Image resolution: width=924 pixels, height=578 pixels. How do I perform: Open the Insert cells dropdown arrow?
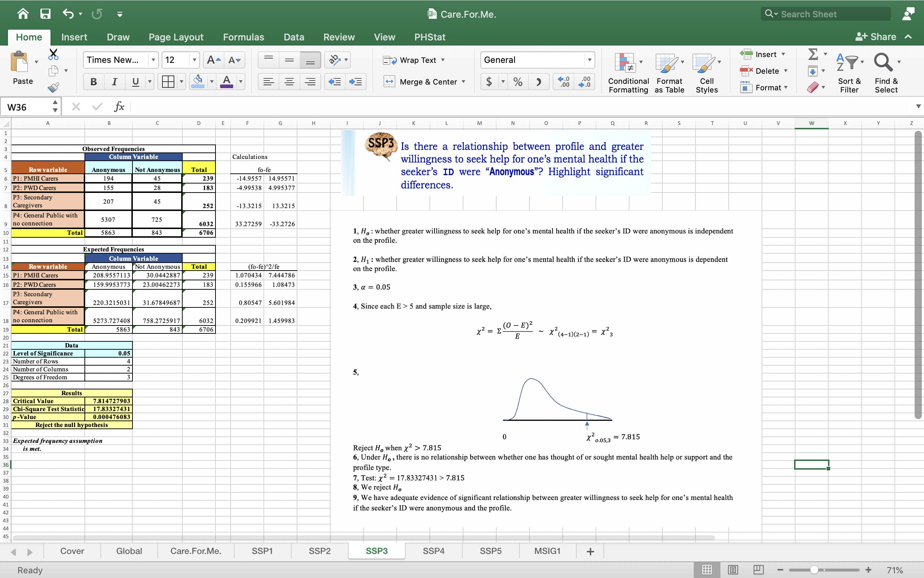tap(783, 54)
